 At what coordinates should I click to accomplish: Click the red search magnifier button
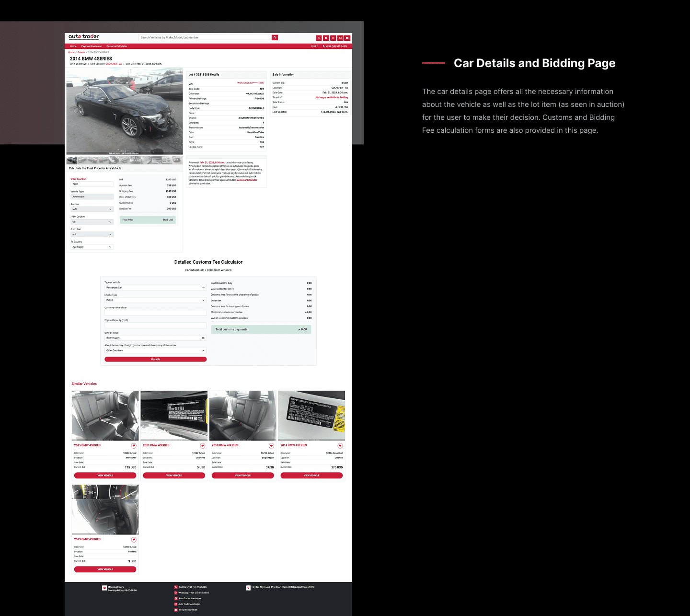tap(275, 37)
